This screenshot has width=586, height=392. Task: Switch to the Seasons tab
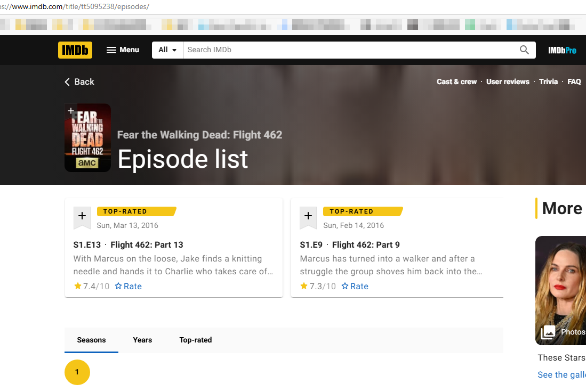click(91, 340)
